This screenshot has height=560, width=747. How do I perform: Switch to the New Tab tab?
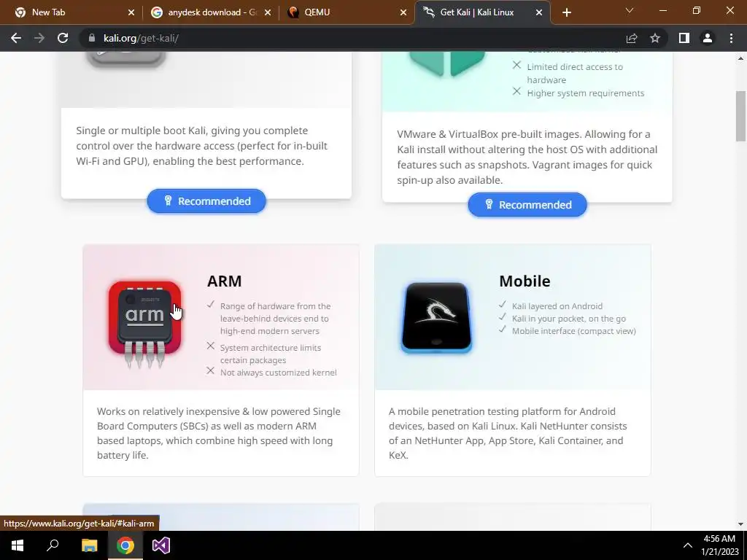pos(74,12)
